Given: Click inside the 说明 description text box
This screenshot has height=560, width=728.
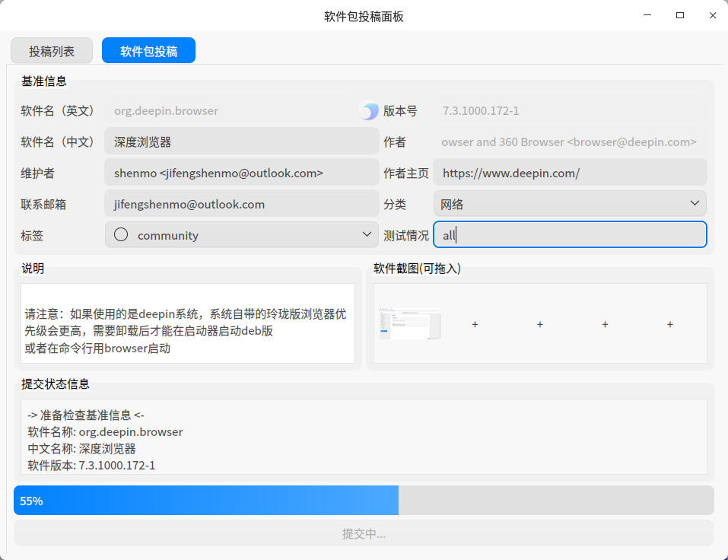Looking at the screenshot, I should click(188, 323).
